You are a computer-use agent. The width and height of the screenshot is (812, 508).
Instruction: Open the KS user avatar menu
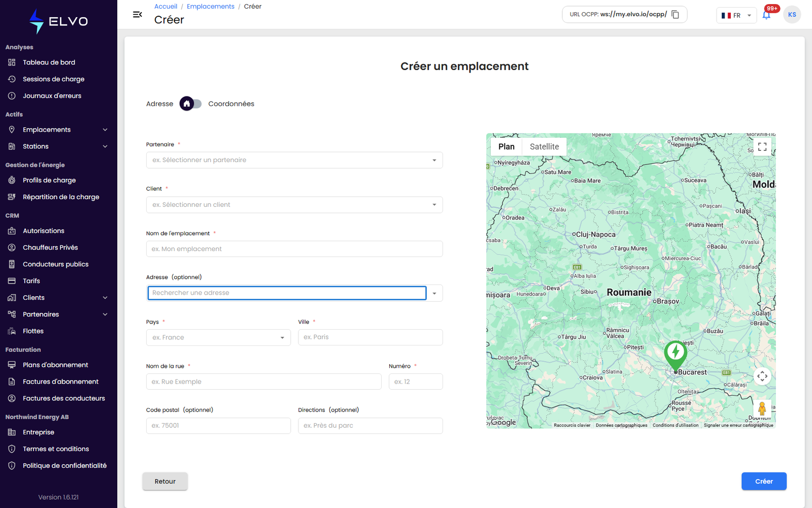point(792,15)
